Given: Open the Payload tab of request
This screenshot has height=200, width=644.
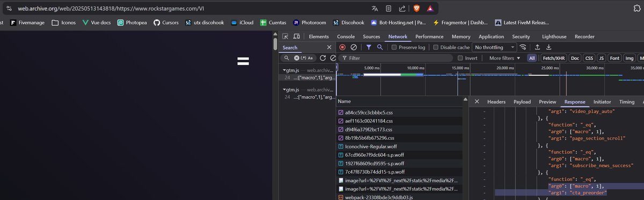Looking at the screenshot, I should click(x=522, y=102).
